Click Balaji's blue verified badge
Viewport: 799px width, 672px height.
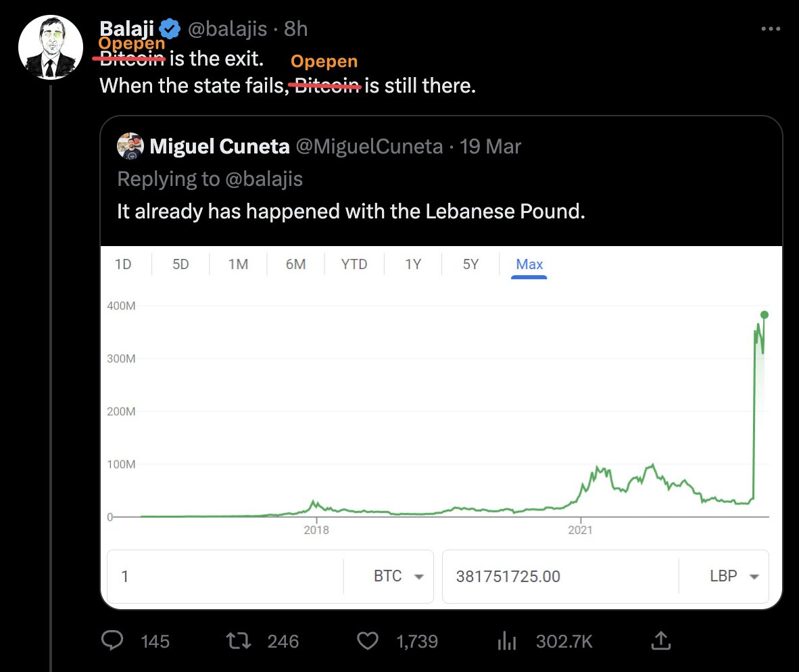169,28
